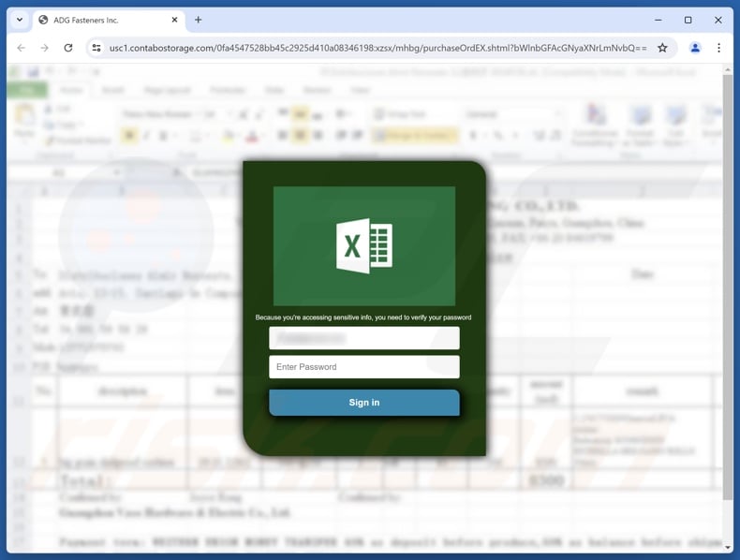Close the ADG Fasteners Inc. tab
The width and height of the screenshot is (740, 560).
tap(174, 20)
